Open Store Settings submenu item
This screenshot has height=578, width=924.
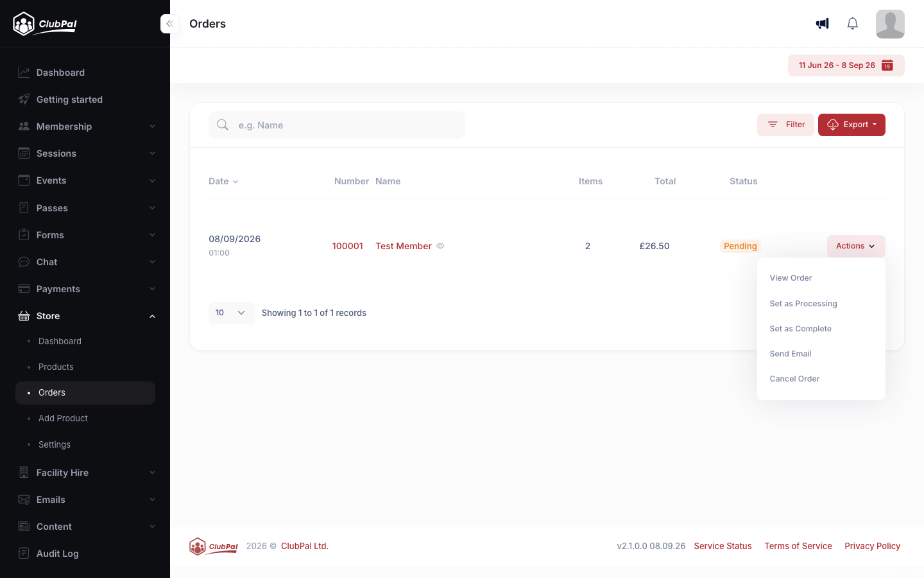(85, 444)
